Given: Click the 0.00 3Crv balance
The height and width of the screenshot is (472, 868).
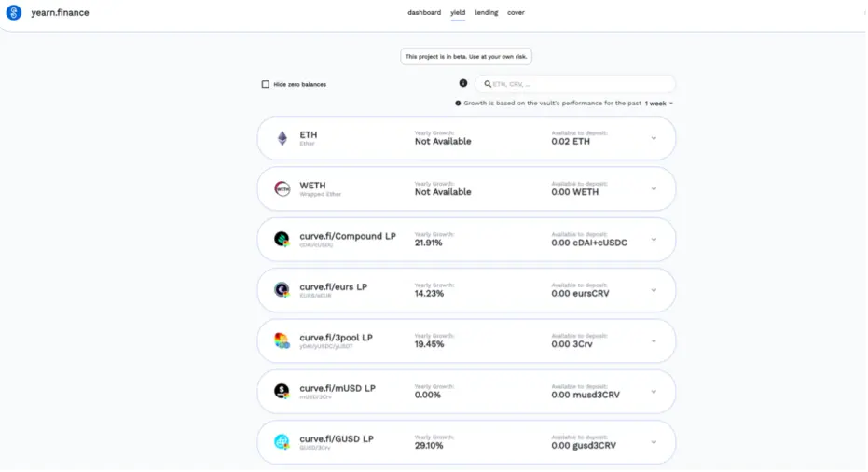Looking at the screenshot, I should pyautogui.click(x=572, y=344).
